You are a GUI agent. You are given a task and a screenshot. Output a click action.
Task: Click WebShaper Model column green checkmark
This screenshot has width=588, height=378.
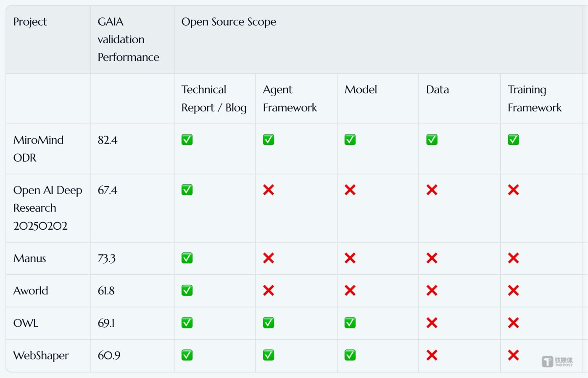point(350,355)
